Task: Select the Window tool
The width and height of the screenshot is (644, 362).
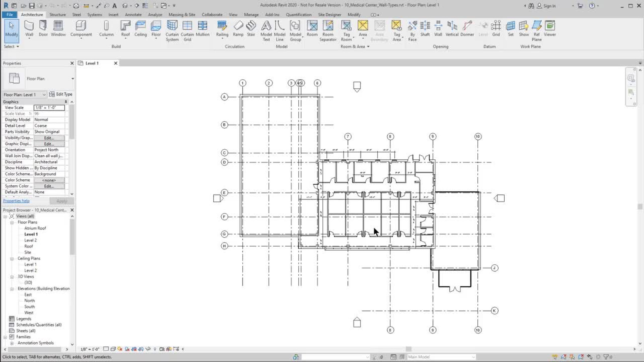Action: point(58,29)
